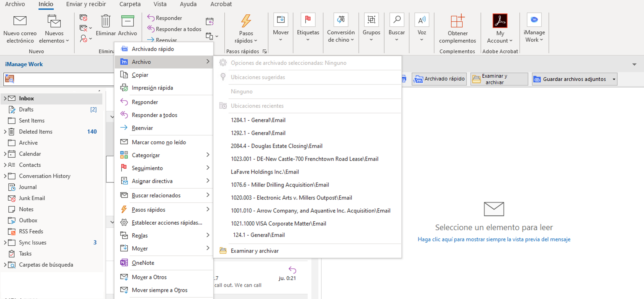Select the Junk Email folder
Viewport: 644px width, 299px height.
point(32,198)
